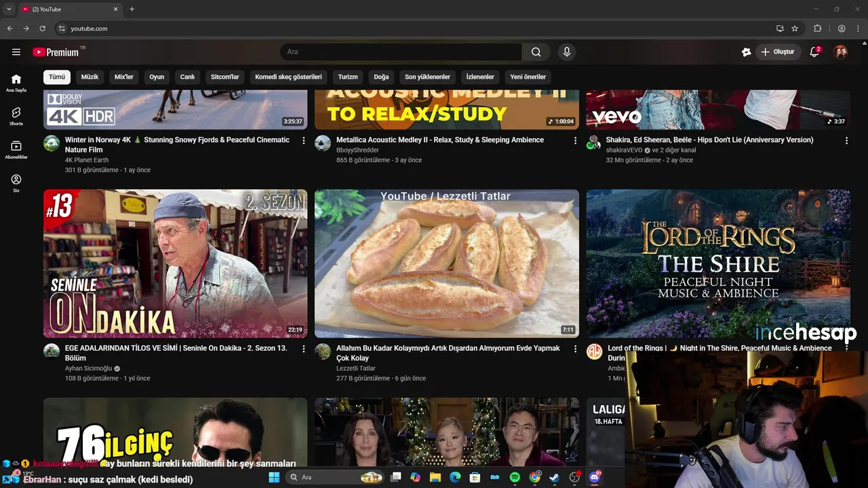Open 4K Planet Earth channel avatar
868x488 pixels.
[x=52, y=143]
